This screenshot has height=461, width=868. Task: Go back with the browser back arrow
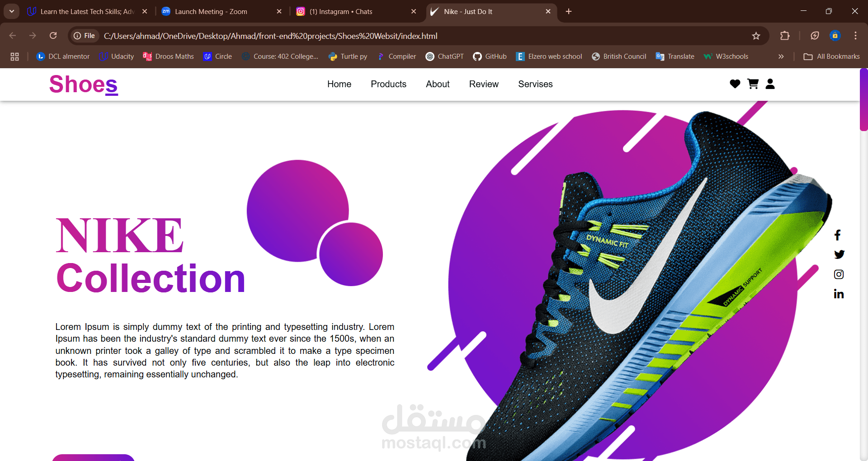coord(13,36)
